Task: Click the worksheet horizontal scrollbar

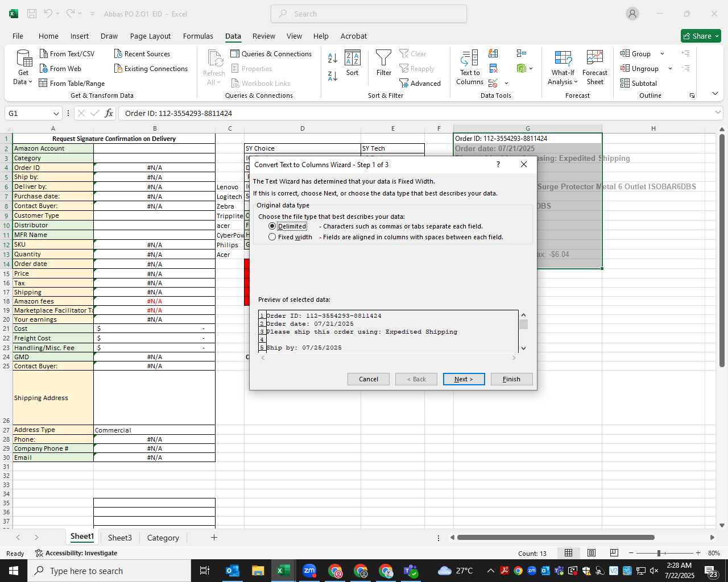Action: [x=556, y=537]
